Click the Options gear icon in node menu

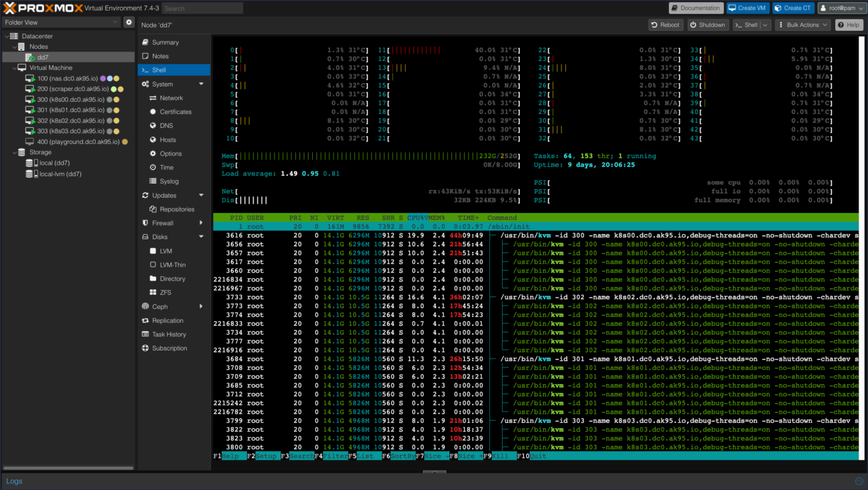153,154
